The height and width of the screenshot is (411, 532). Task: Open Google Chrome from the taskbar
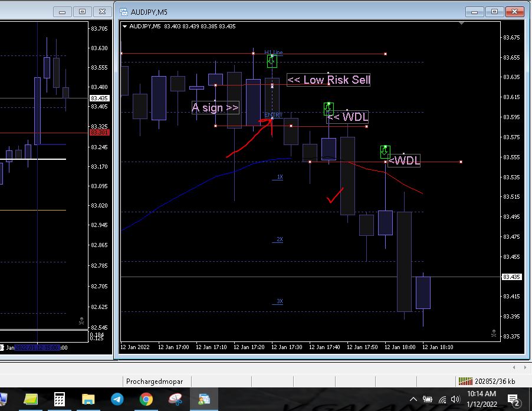point(146,399)
